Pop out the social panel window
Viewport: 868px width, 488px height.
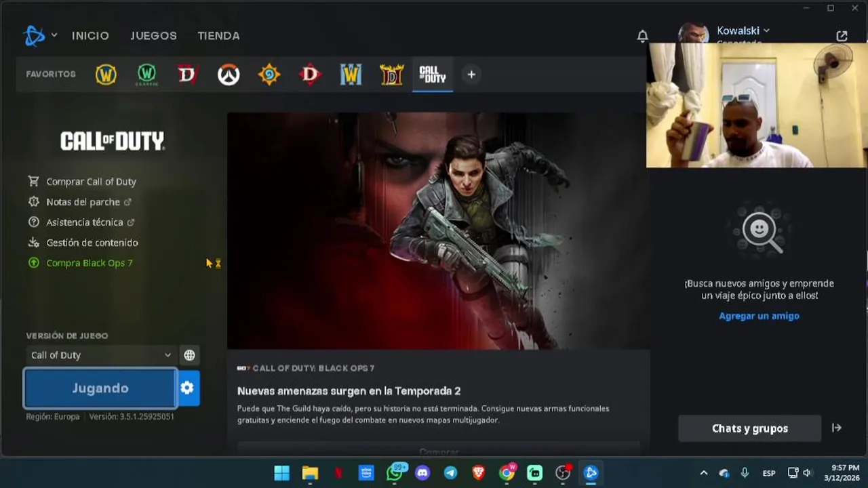pos(842,36)
